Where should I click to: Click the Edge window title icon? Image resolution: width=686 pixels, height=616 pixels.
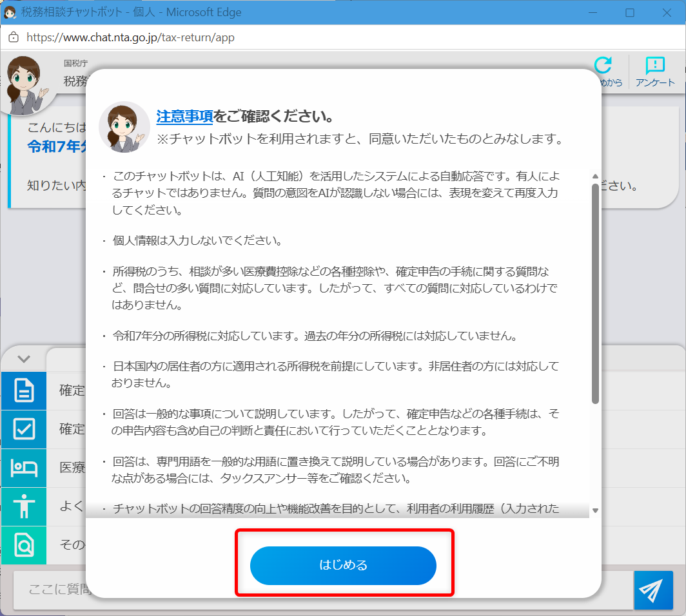click(10, 12)
